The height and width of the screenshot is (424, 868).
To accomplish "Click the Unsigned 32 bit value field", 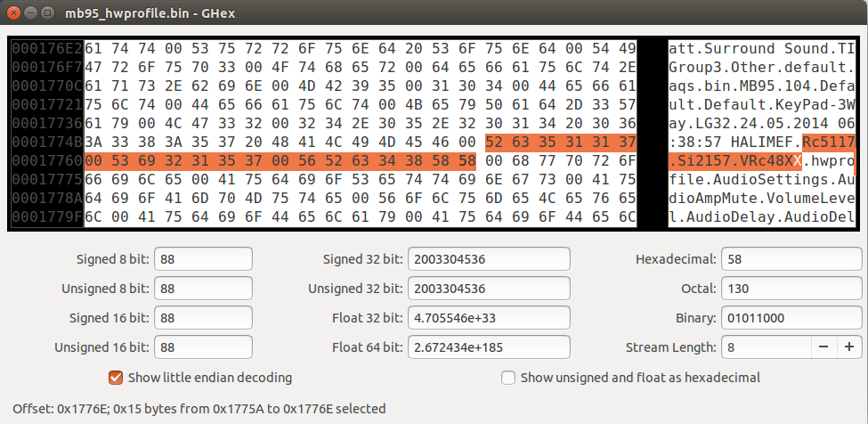I will click(487, 289).
